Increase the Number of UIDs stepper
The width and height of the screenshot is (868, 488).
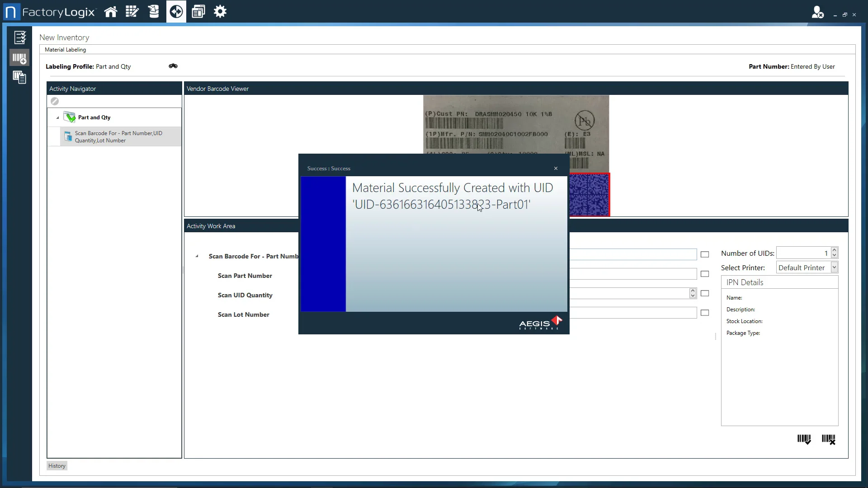point(835,250)
